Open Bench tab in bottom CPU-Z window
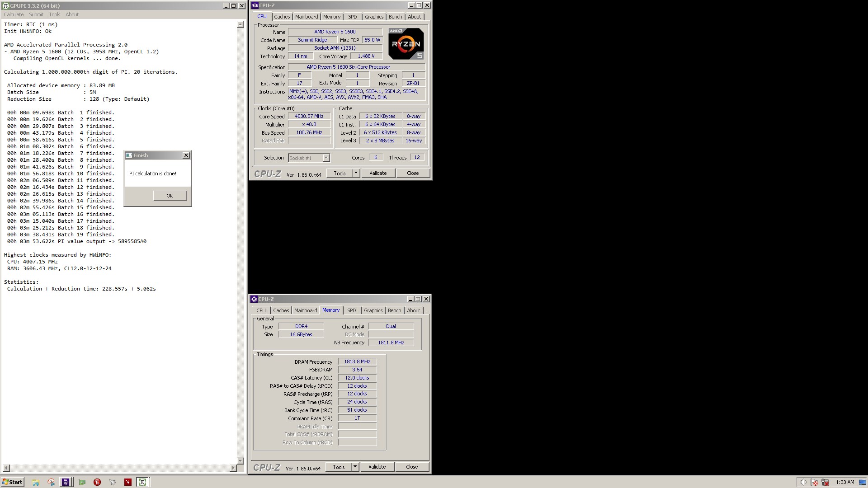The width and height of the screenshot is (868, 488). coord(395,310)
